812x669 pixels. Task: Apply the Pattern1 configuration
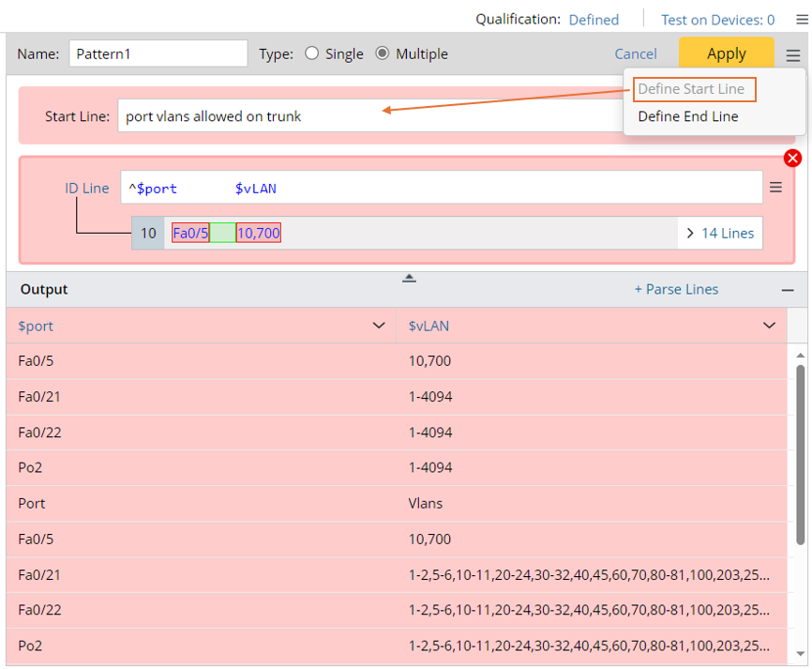pyautogui.click(x=726, y=53)
